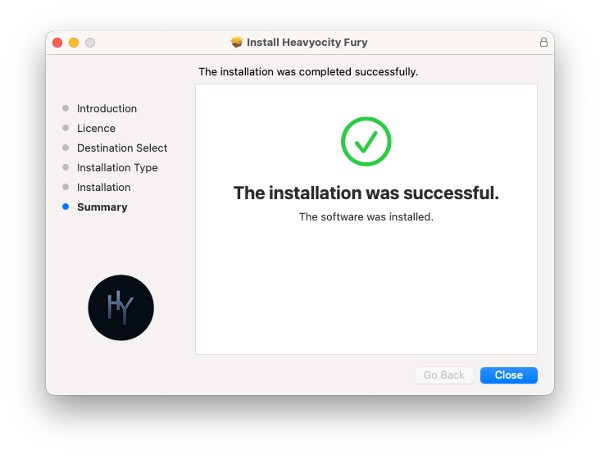Select the Introduction step in sidebar
The height and width of the screenshot is (456, 600).
tap(107, 109)
